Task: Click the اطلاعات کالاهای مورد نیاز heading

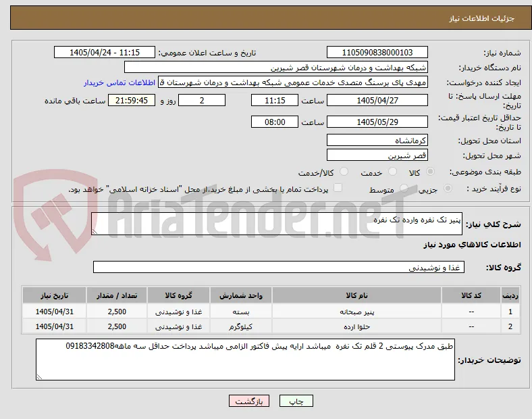Action: 472,245
